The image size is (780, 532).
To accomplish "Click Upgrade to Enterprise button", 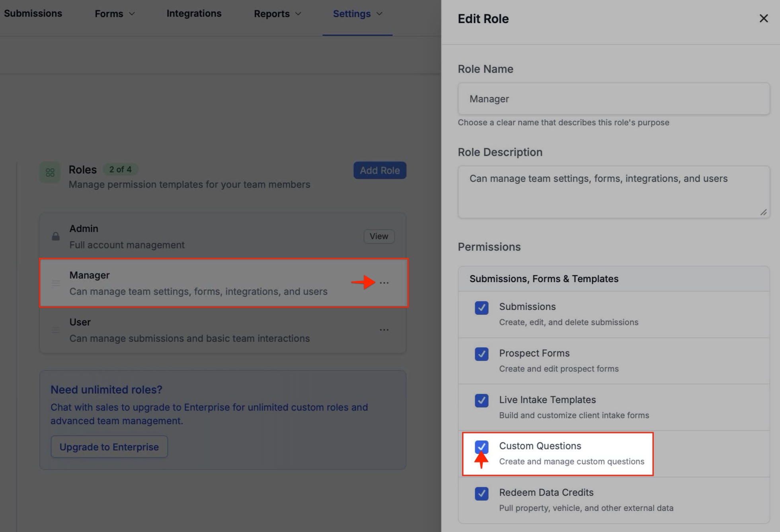I will coord(109,447).
